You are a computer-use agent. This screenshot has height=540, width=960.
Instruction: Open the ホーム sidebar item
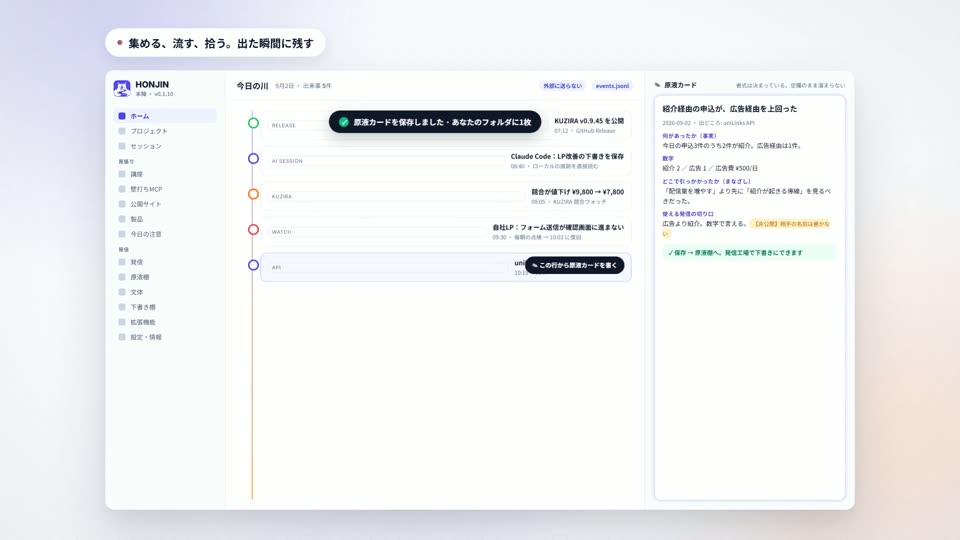[165, 116]
